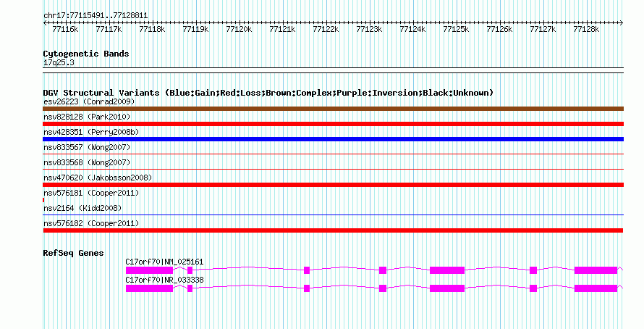
Task: Open the C17orf70|NR_033338 transcript label
Action: tap(164, 280)
